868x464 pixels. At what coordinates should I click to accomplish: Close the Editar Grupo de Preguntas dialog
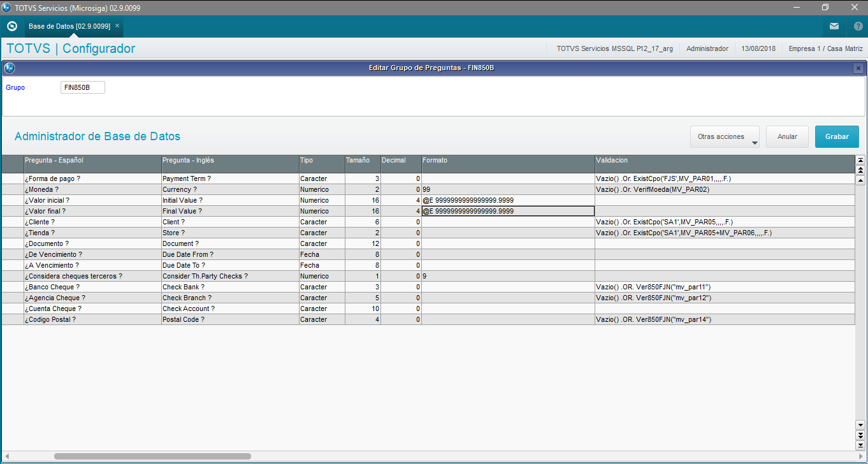858,68
